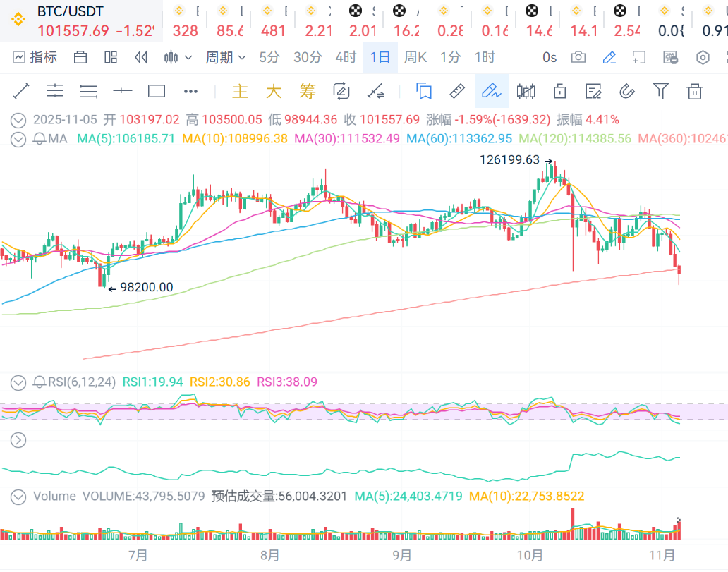Click the BTC/USDT trading pair
This screenshot has height=572, width=728.
click(x=71, y=11)
